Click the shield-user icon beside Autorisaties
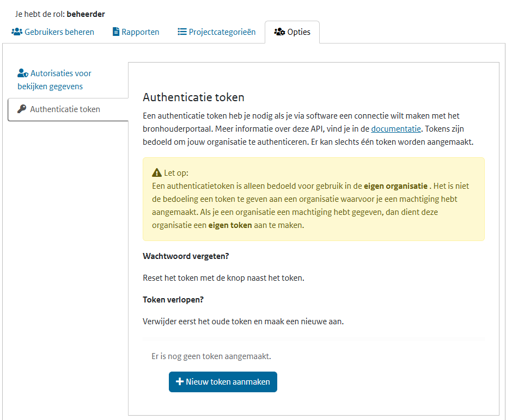 22,73
